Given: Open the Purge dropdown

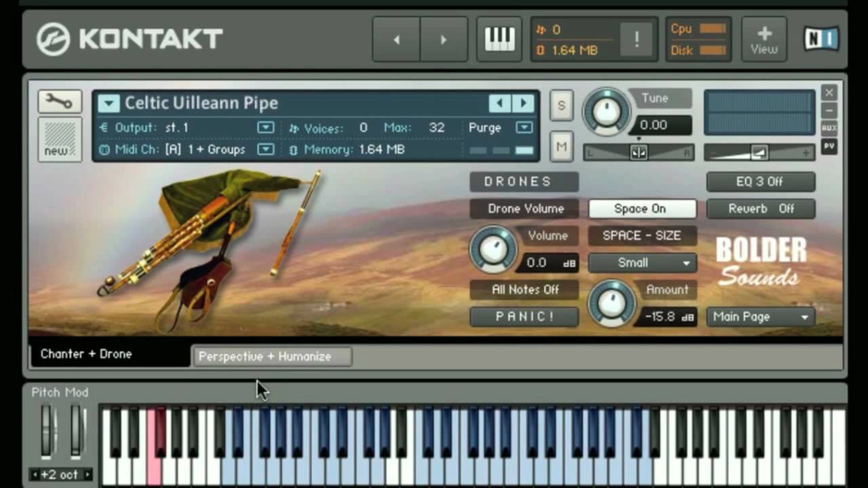Looking at the screenshot, I should coord(524,127).
